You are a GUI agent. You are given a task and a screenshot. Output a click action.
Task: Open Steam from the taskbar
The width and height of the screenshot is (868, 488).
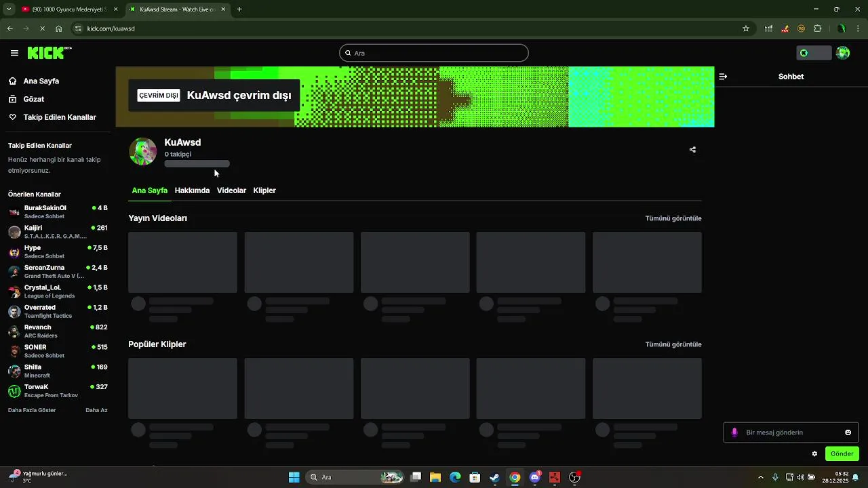495,477
